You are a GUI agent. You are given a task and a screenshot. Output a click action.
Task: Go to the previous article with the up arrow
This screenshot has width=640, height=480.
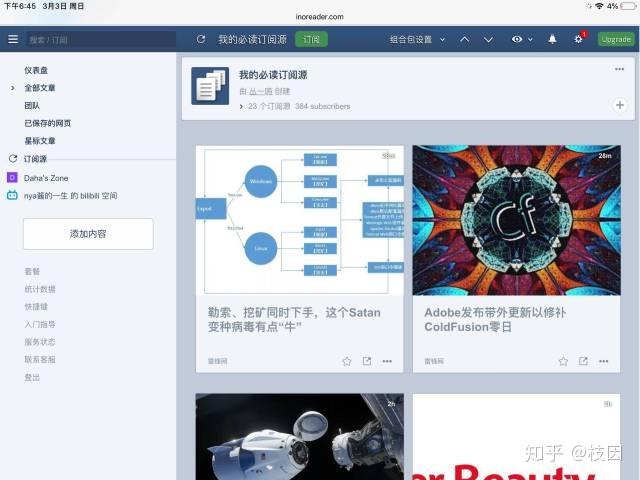click(x=464, y=40)
